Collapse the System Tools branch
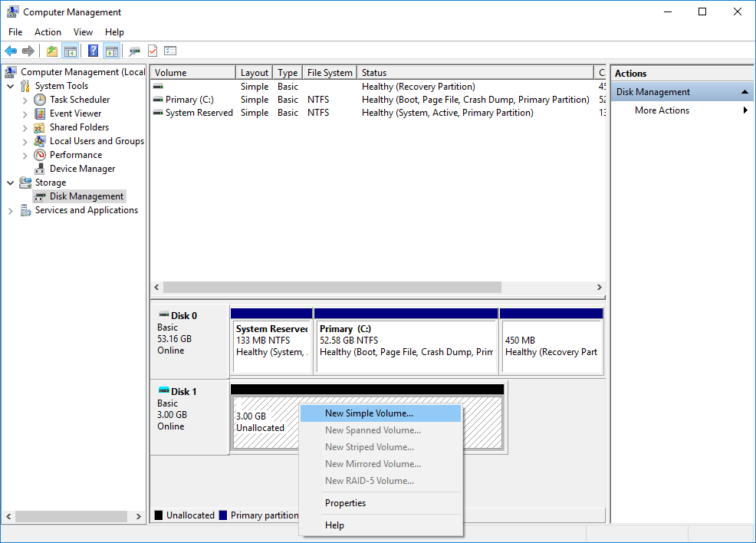 (x=11, y=85)
